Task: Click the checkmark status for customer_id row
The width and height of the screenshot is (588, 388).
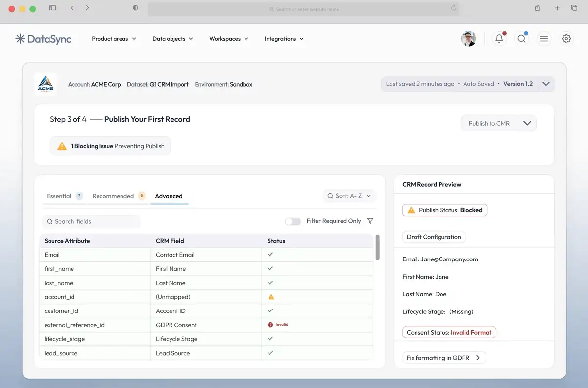Action: 270,310
